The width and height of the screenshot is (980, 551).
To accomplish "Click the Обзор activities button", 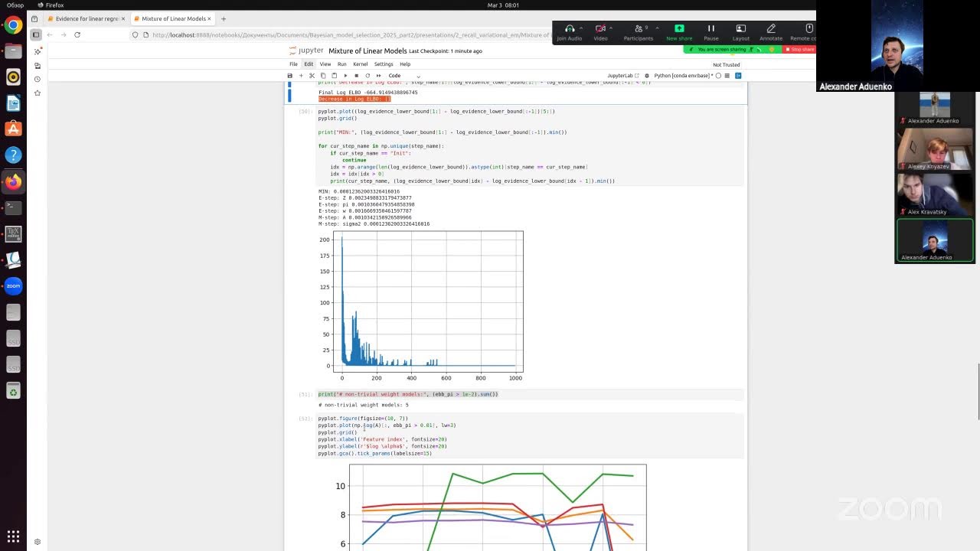I will 15,5.
